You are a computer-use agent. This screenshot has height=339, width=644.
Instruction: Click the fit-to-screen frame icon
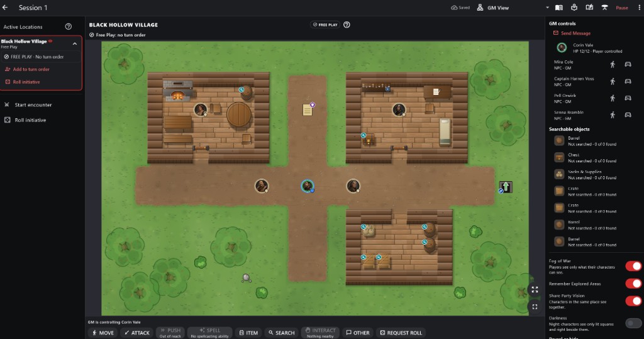coord(535,306)
